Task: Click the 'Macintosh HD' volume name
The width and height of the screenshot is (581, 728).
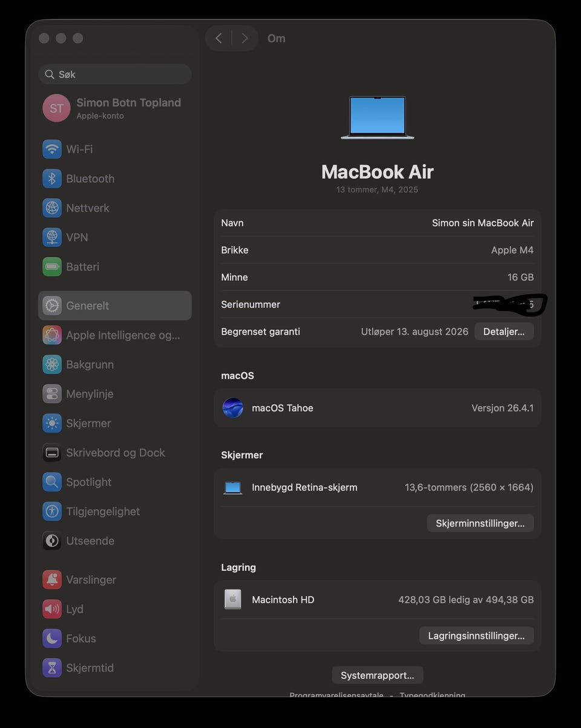Action: (283, 600)
